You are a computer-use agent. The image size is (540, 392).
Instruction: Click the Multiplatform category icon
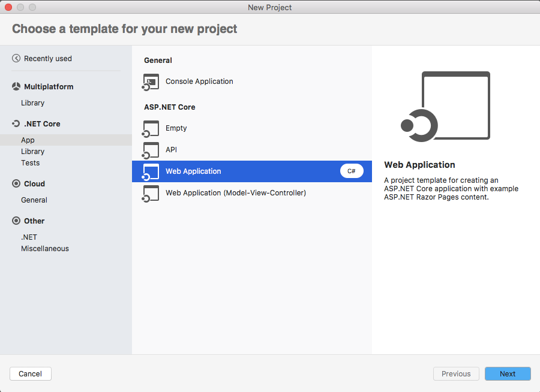point(16,86)
